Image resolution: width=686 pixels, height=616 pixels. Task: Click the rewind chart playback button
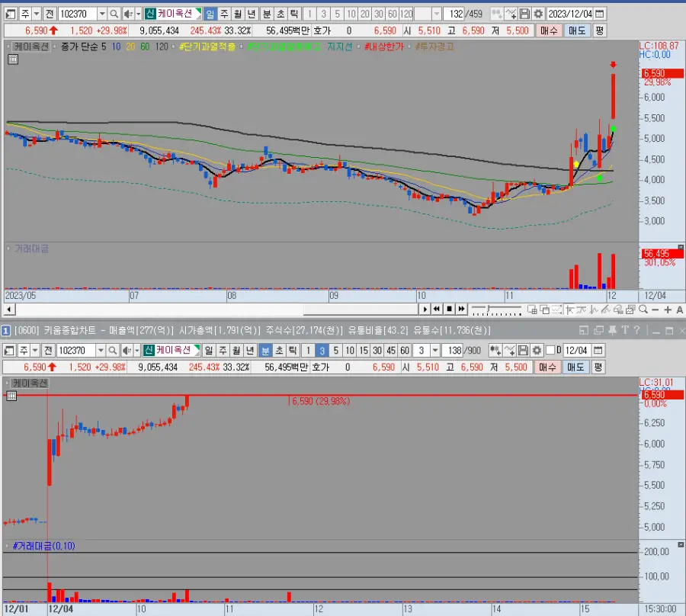[436, 310]
